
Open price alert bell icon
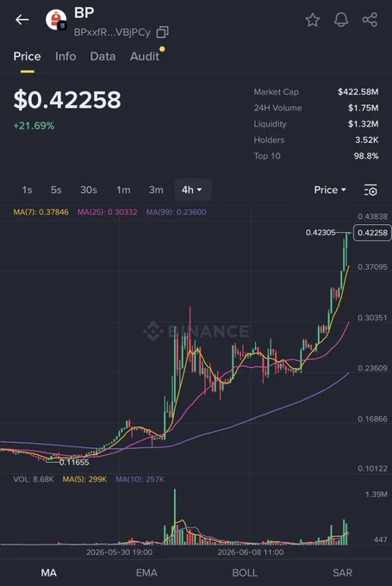pos(341,20)
